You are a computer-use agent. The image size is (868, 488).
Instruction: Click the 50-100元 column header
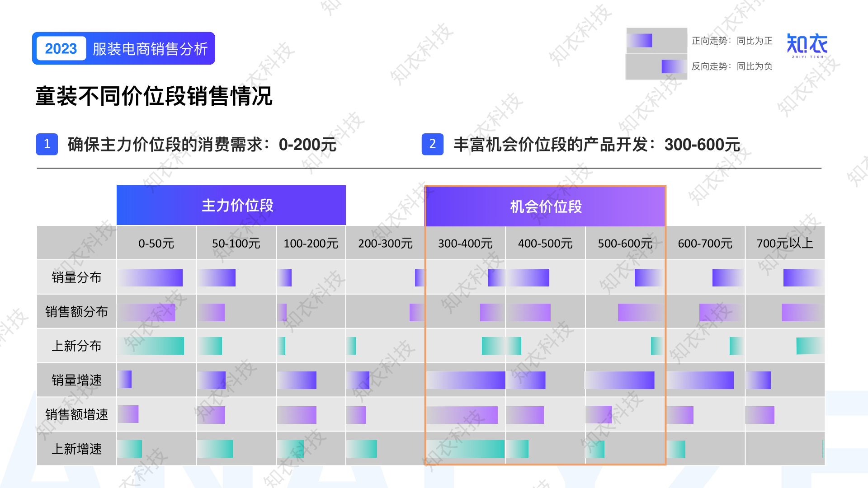coord(236,243)
